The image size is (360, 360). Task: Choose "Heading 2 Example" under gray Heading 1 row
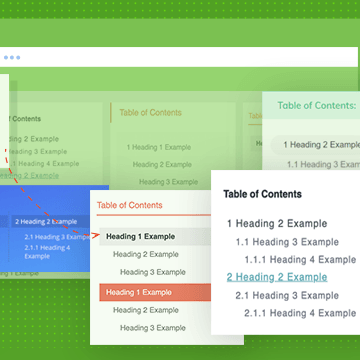point(146,254)
